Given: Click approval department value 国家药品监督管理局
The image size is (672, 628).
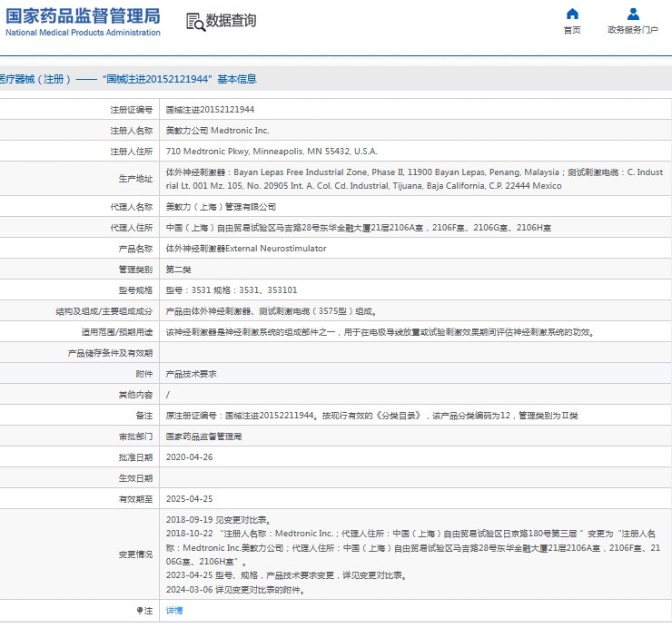Looking at the screenshot, I should pyautogui.click(x=203, y=437).
